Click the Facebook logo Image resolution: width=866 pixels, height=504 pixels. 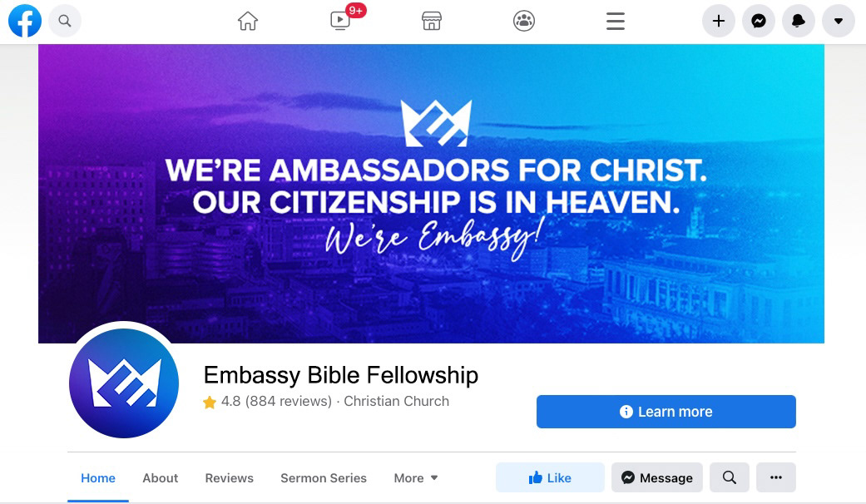point(25,21)
